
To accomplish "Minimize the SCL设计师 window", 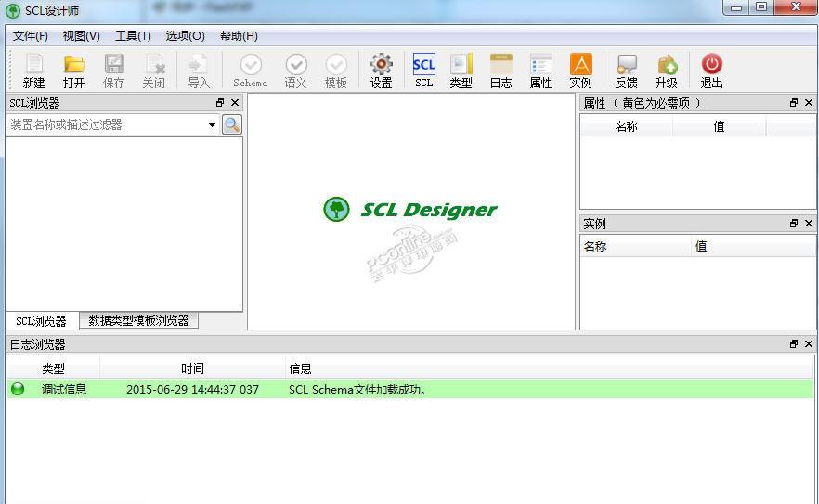I will (x=736, y=7).
